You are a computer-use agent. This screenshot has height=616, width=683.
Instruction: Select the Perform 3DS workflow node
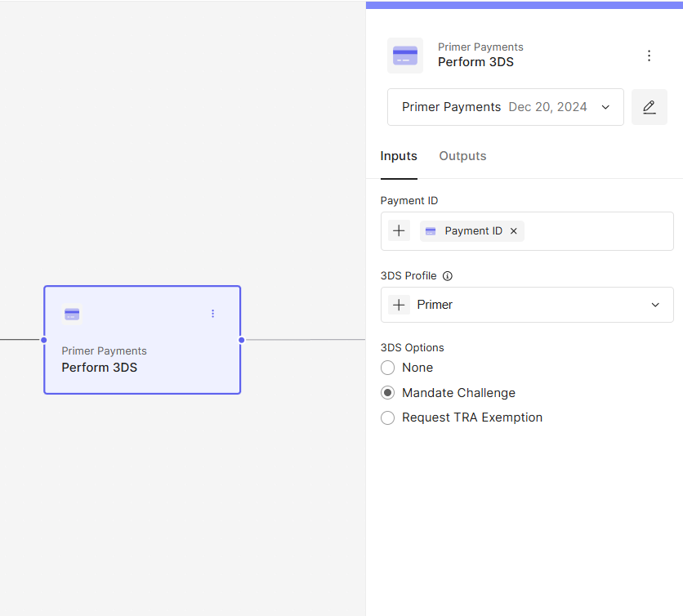point(142,340)
